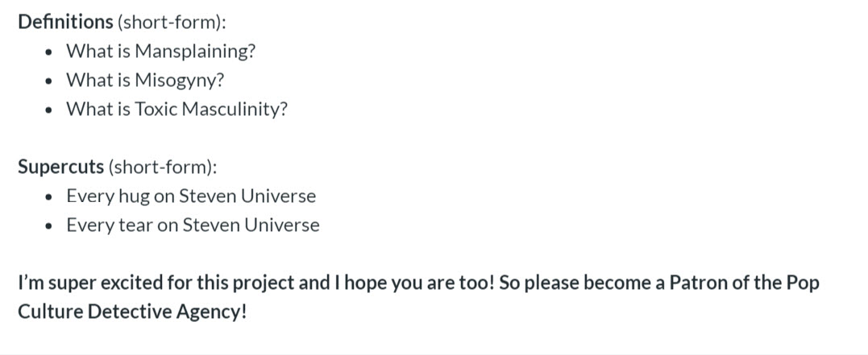
Task: Open "Every hug on Steven Universe" item
Action: 191,196
